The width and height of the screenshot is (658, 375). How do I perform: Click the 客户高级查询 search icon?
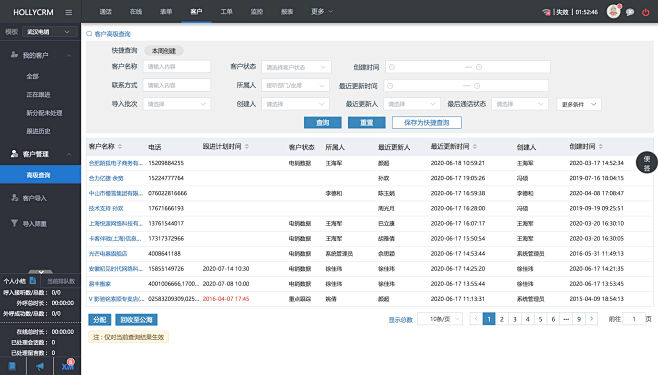pyautogui.click(x=89, y=34)
